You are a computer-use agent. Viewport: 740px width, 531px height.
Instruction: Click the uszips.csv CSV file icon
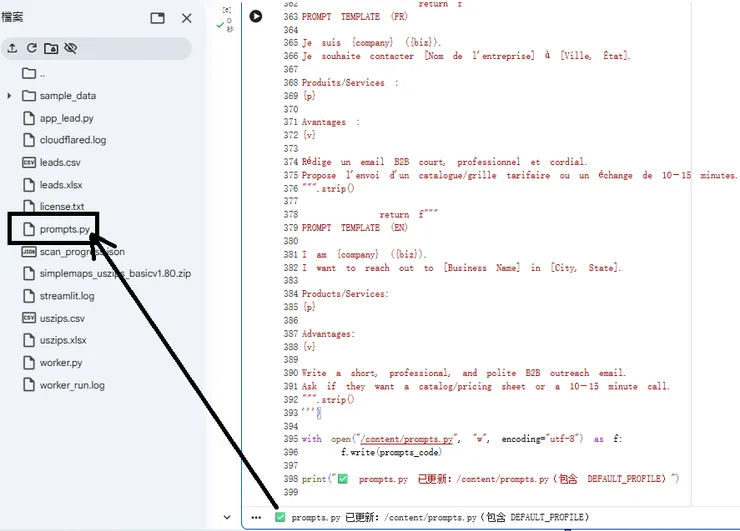[x=29, y=318]
